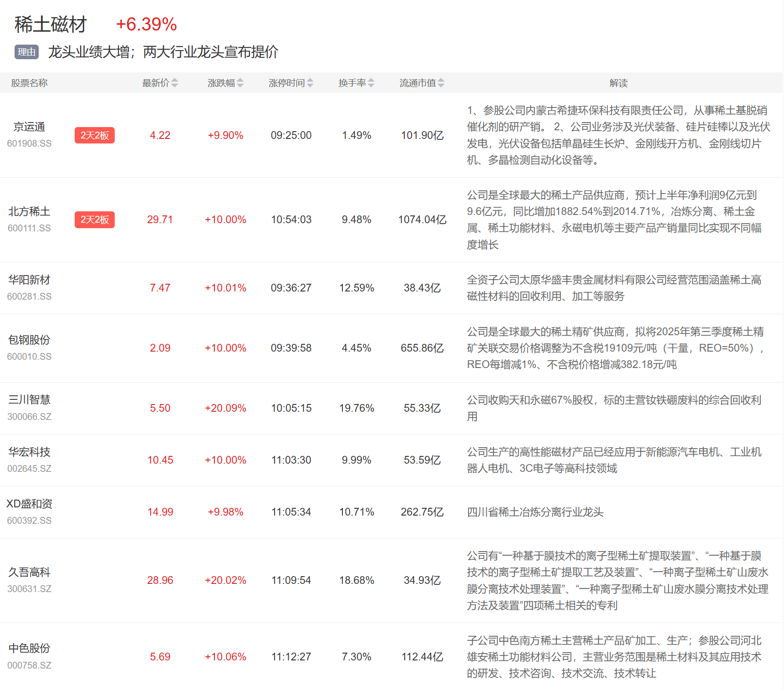Click 换手率 header label
The height and width of the screenshot is (690, 784).
tap(352, 83)
